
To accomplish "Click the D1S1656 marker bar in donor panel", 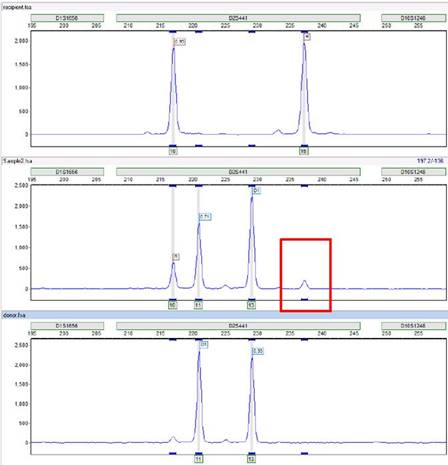I will click(67, 326).
